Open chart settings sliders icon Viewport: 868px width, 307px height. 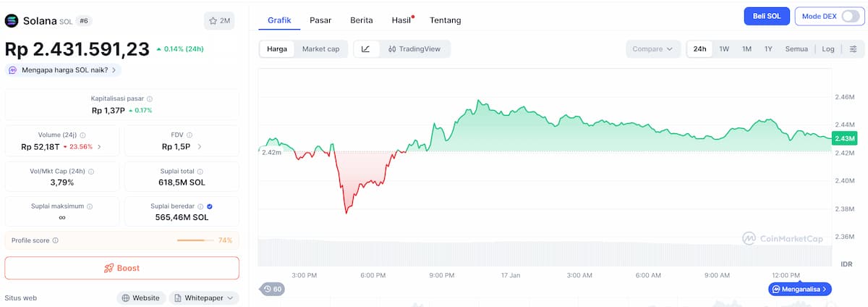click(x=854, y=49)
